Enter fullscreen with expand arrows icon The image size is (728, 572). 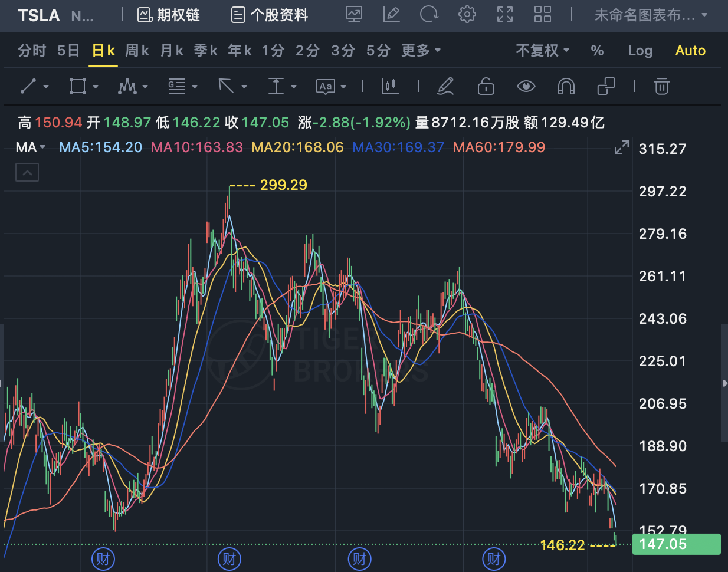(505, 15)
